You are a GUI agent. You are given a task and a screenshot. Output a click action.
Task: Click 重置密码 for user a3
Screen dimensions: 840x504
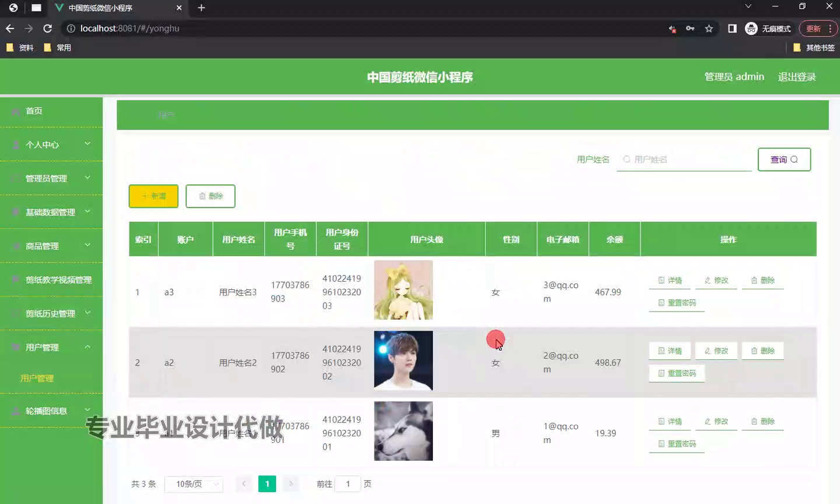(677, 303)
